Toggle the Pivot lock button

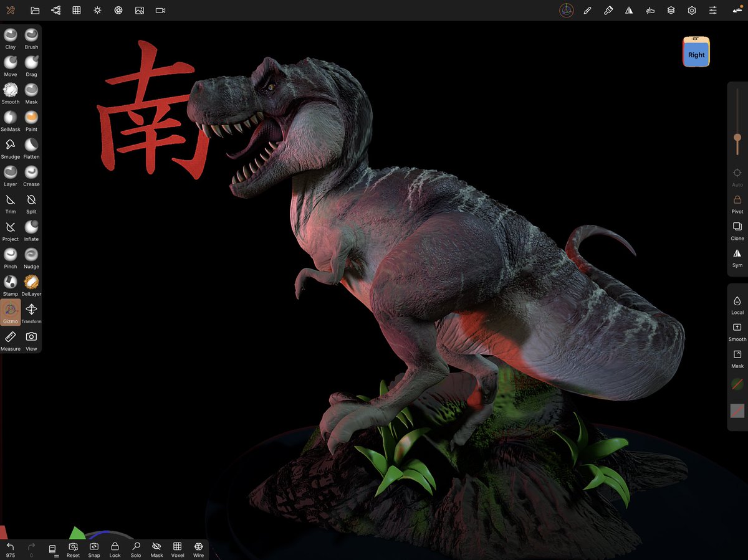737,204
